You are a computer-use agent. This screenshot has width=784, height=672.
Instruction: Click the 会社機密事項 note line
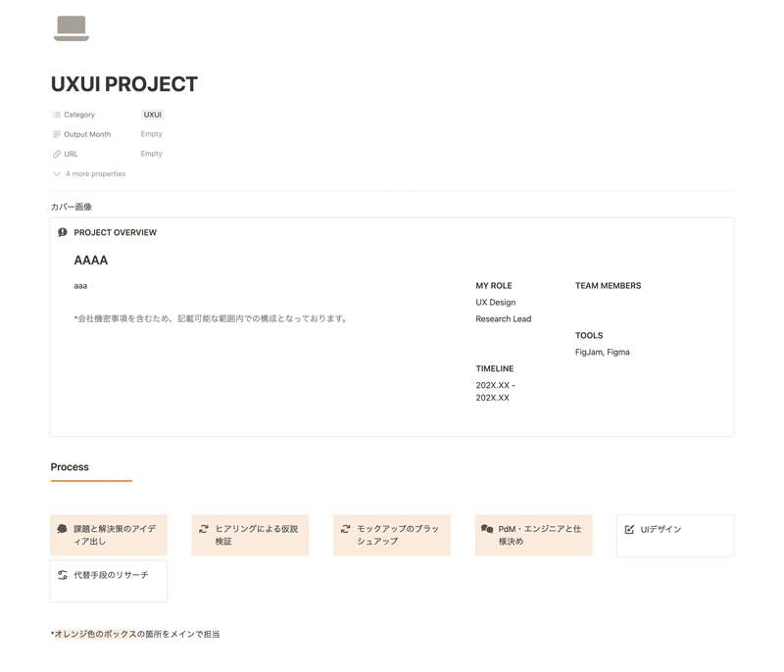click(211, 318)
